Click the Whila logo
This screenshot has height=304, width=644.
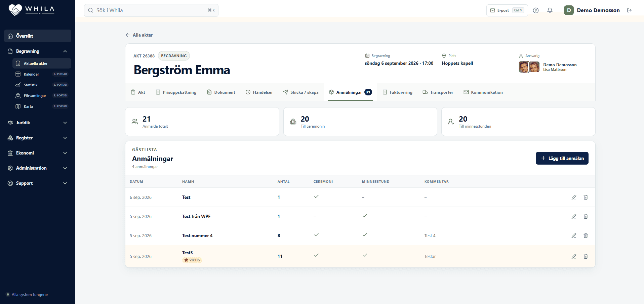coord(31,10)
